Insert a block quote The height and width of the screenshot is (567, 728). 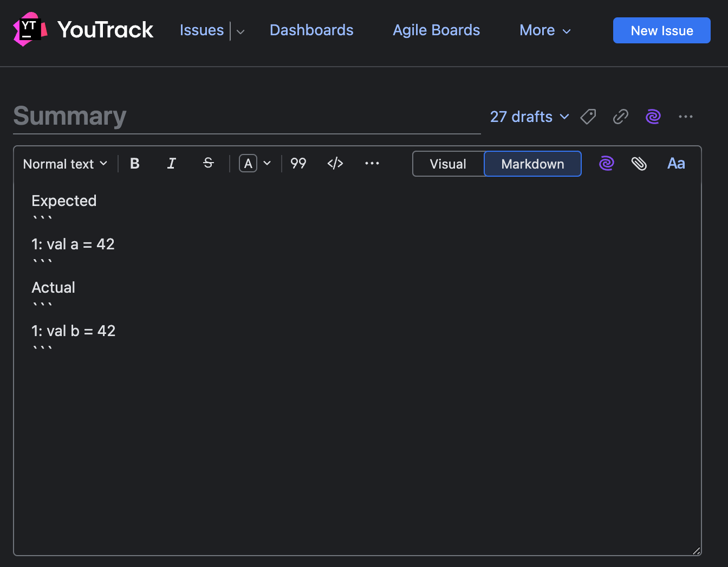click(x=298, y=164)
